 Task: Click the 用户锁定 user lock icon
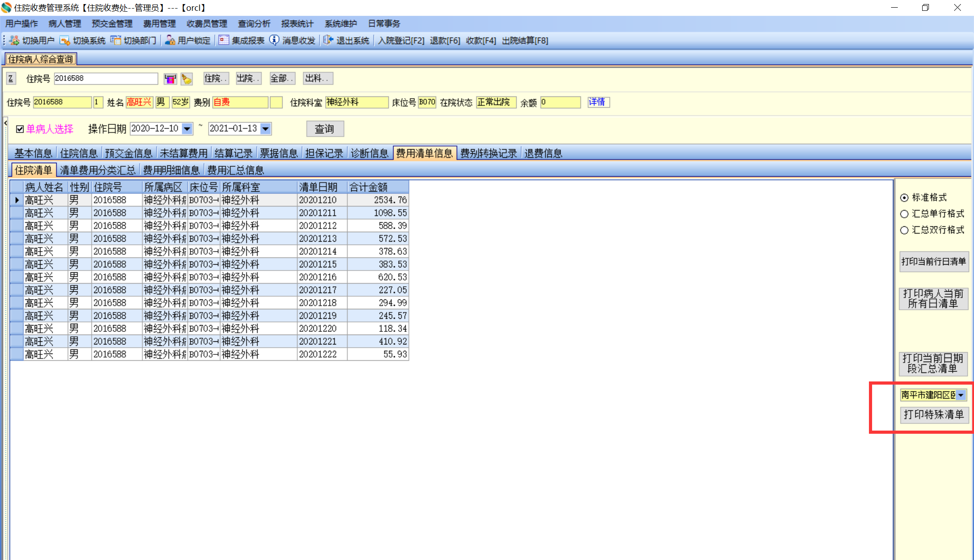170,41
